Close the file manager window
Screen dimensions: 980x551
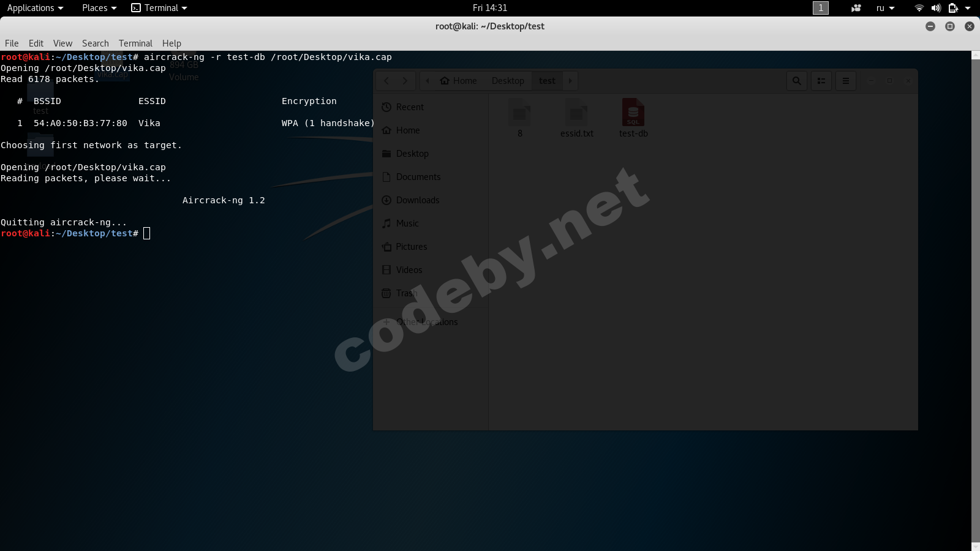click(x=908, y=81)
